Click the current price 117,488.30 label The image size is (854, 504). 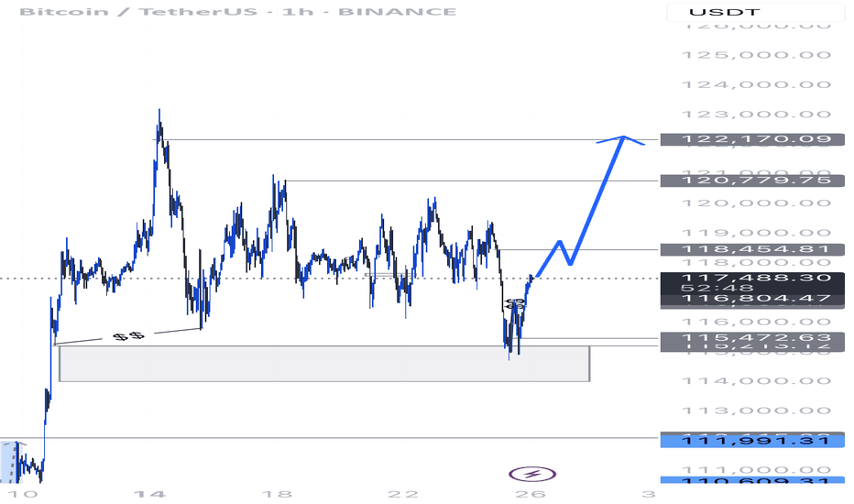click(x=746, y=277)
